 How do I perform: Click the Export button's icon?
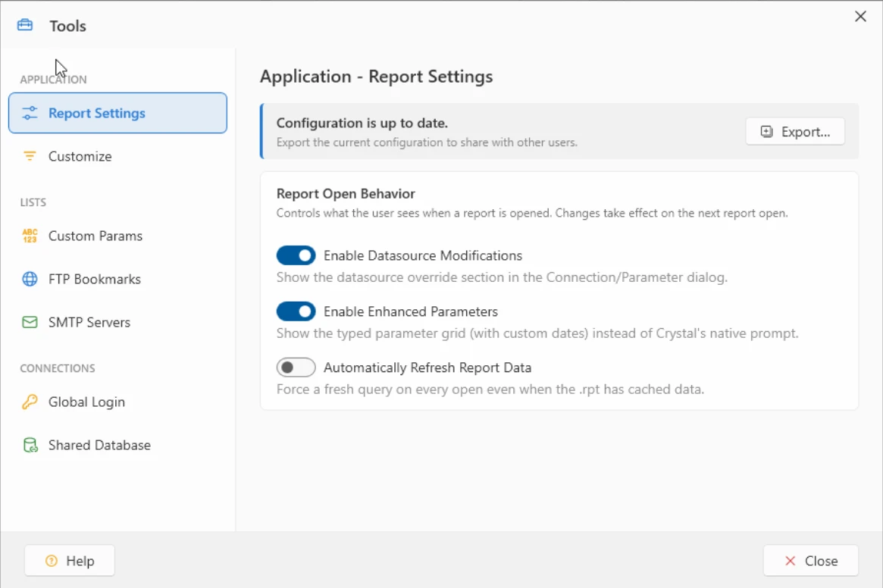766,132
